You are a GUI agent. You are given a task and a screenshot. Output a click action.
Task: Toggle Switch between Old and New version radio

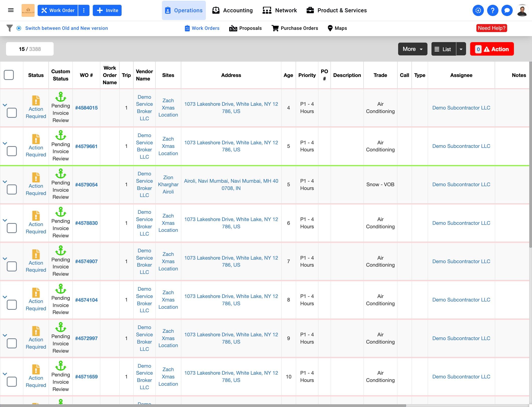[19, 28]
